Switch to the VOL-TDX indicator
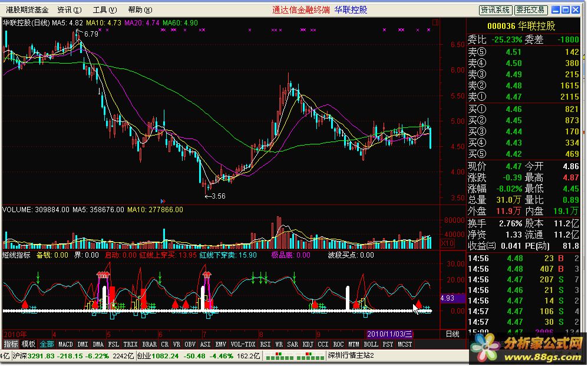Viewport: 588px width, 366px height. tap(243, 344)
